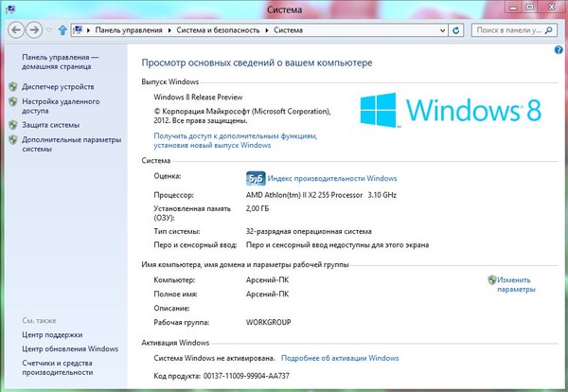568x392 pixels.
Task: Expand the arrow after 'Панель управления' breadcrumb
Action: pyautogui.click(x=169, y=30)
